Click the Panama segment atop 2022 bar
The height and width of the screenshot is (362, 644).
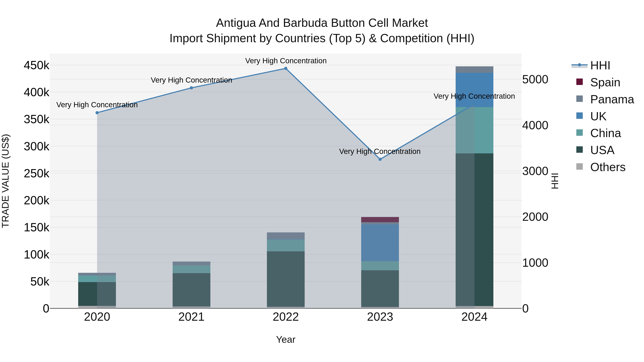pos(286,236)
